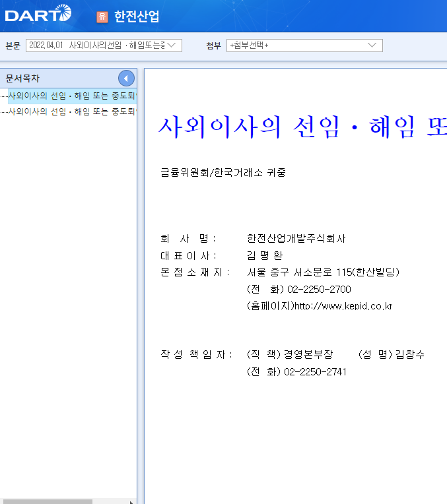This screenshot has width=447, height=504.
Task: Click the 한전산업 company name header
Action: [x=137, y=16]
